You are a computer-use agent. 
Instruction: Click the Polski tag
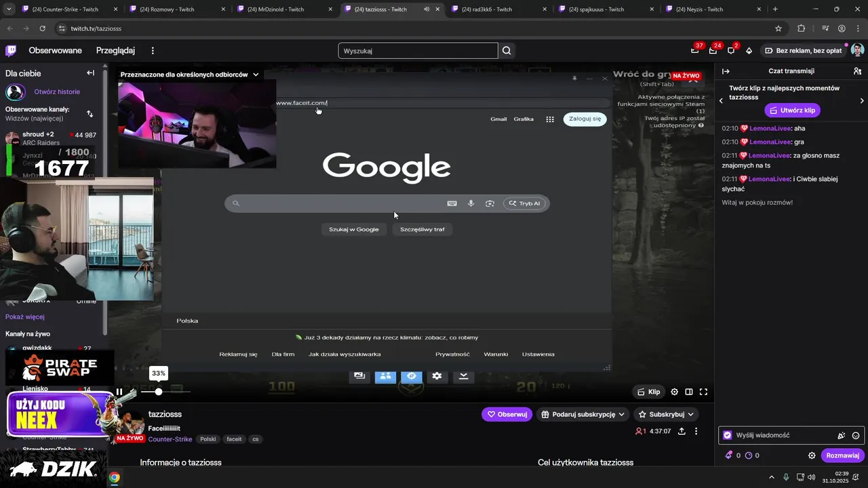click(208, 439)
